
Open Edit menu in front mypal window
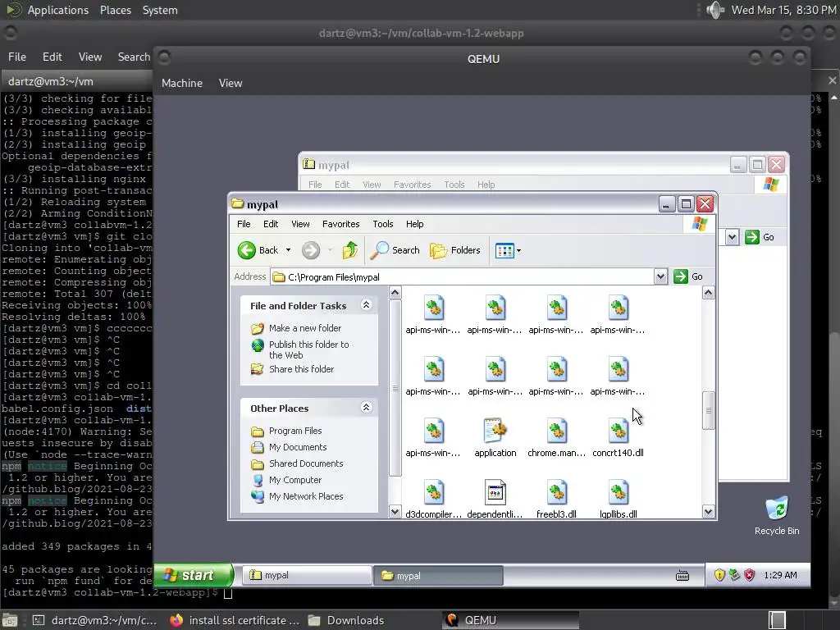point(271,224)
